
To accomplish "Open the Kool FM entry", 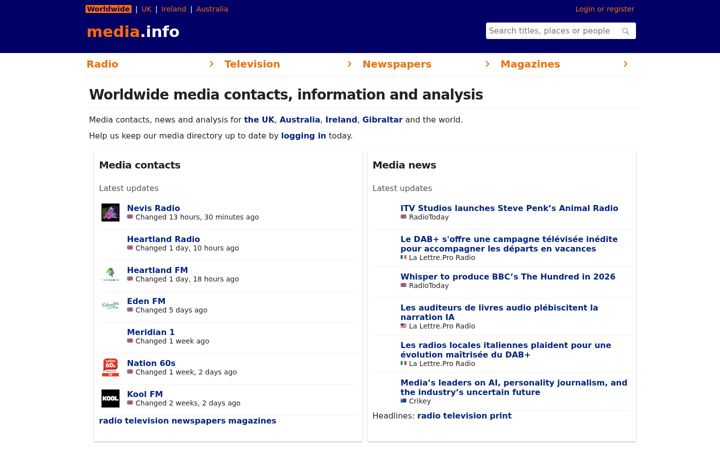I will [x=145, y=394].
